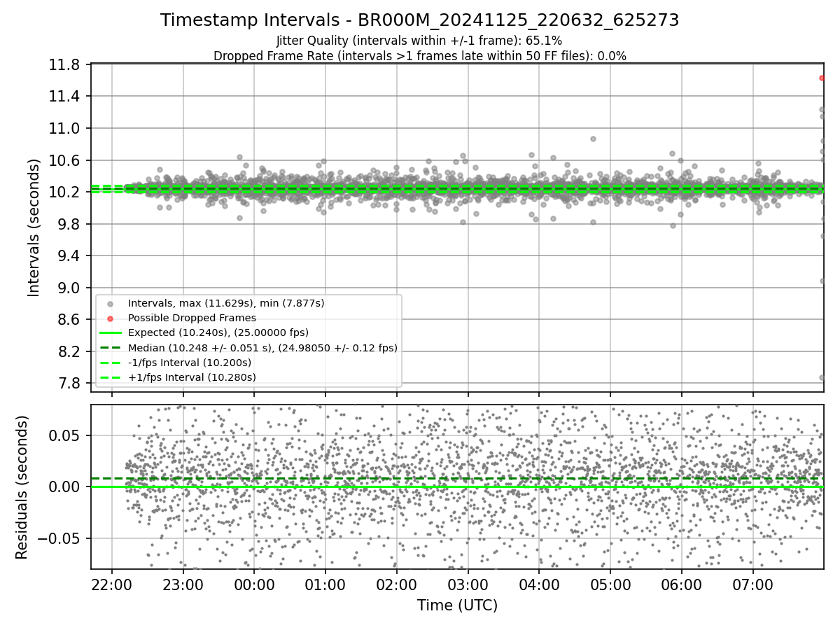This screenshot has height=630, width=840.
Task: Click the Jitter Quality 65.1% subtitle line
Action: tap(419, 41)
